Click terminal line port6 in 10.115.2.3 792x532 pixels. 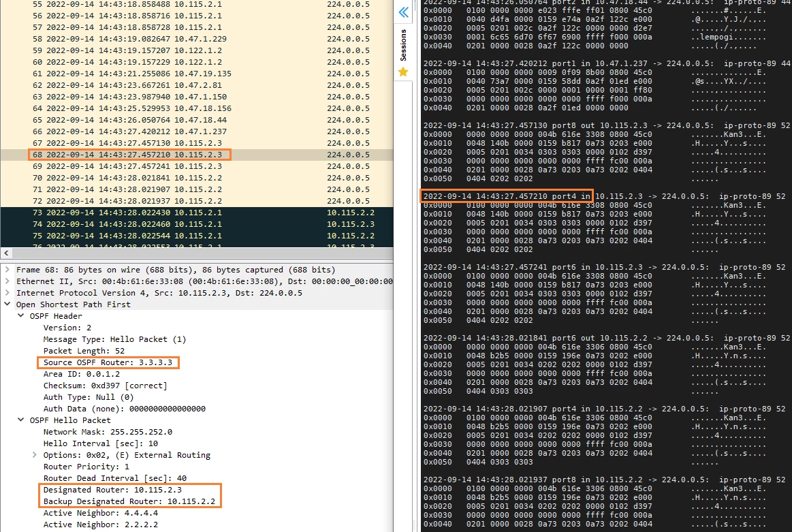point(604,267)
